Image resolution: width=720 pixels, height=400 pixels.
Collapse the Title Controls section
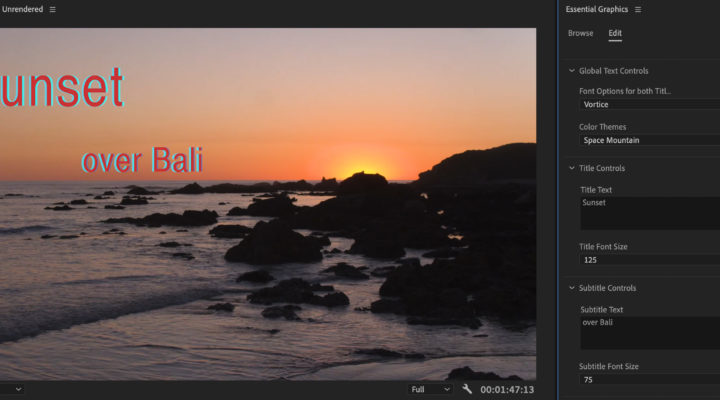click(x=572, y=168)
